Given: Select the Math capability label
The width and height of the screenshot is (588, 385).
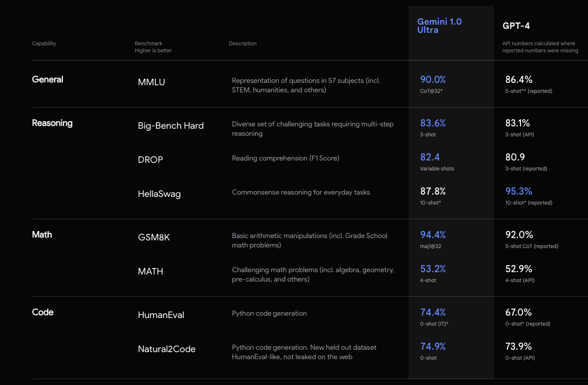Looking at the screenshot, I should [x=42, y=235].
